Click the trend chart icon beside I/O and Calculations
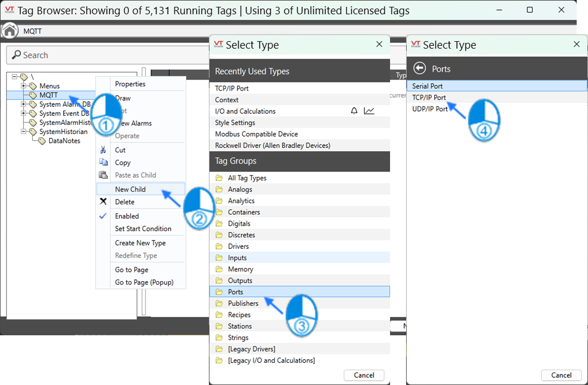This screenshot has height=385, width=588. pyautogui.click(x=369, y=111)
